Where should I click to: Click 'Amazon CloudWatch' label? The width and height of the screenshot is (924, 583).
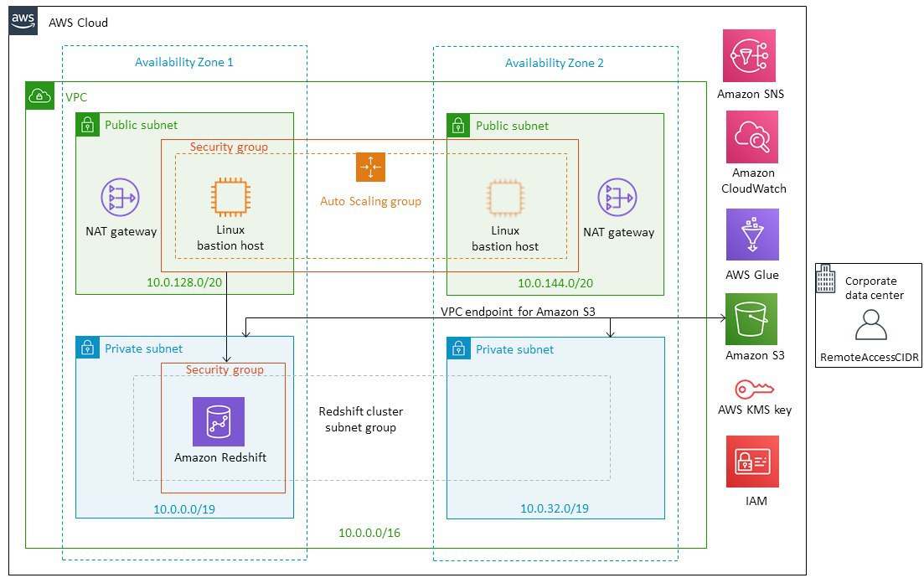tap(754, 180)
